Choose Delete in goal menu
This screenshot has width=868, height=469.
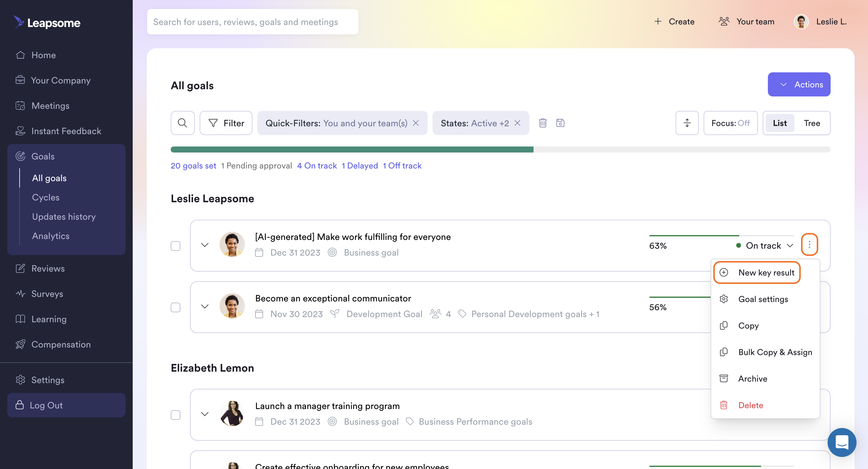[765, 405]
